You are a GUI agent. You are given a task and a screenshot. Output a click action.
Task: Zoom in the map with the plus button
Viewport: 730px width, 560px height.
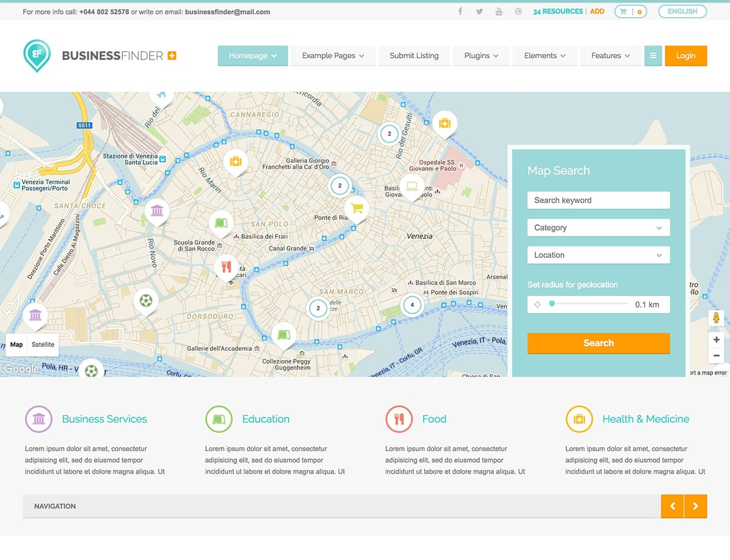click(716, 340)
